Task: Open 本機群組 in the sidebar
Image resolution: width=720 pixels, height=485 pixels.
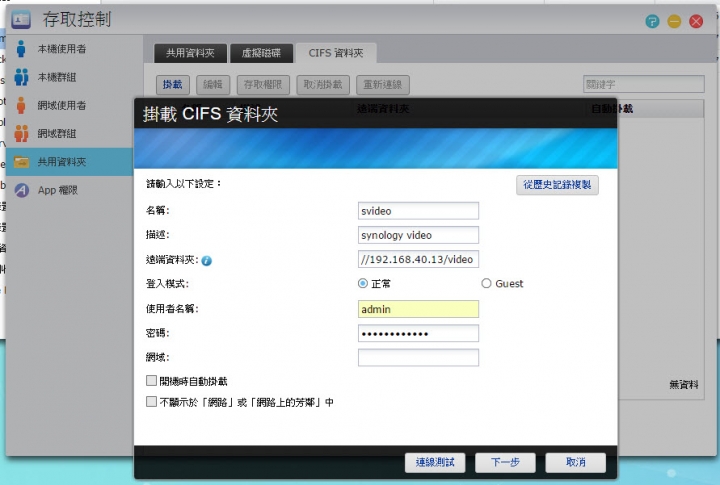Action: click(x=57, y=77)
